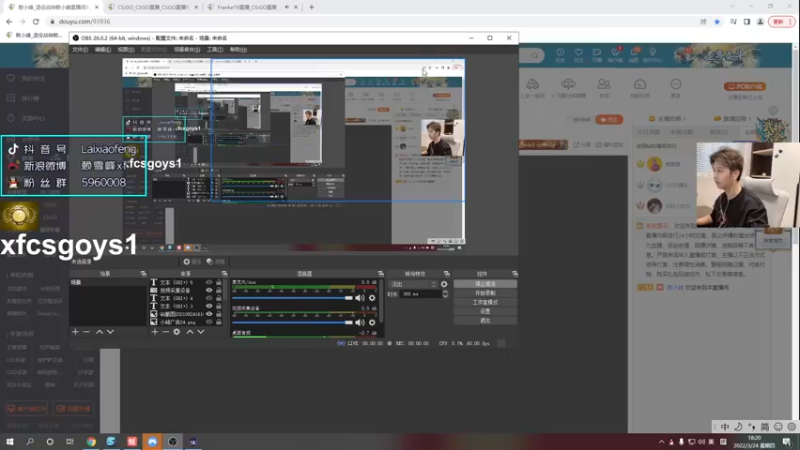Open Task View on taskbar

(x=70, y=441)
